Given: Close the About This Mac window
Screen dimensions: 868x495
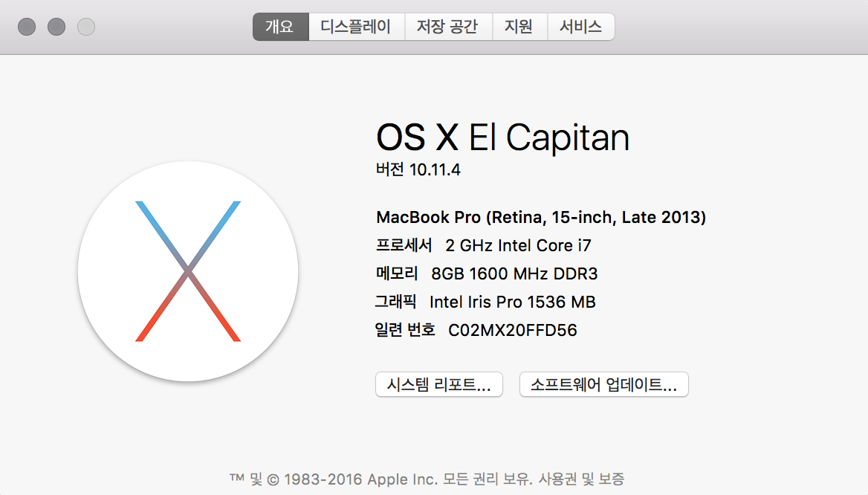Looking at the screenshot, I should [27, 27].
